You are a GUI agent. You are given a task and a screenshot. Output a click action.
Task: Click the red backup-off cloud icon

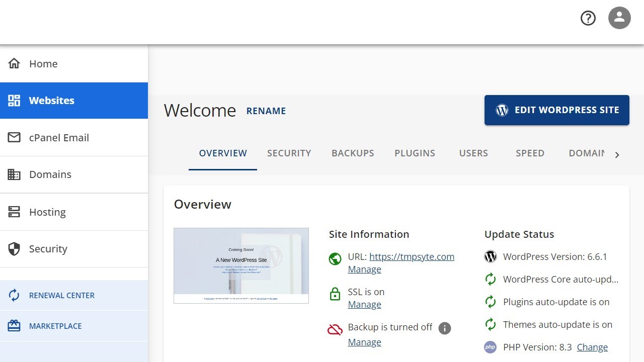[x=335, y=329]
